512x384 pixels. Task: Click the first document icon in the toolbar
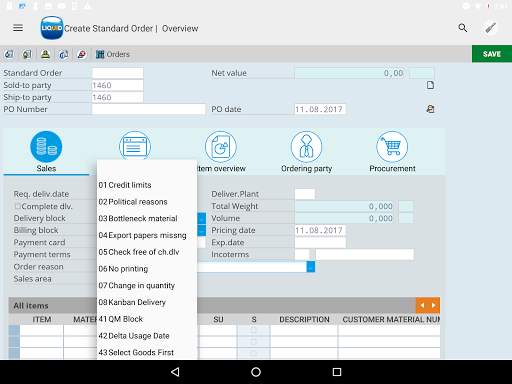click(x=9, y=54)
